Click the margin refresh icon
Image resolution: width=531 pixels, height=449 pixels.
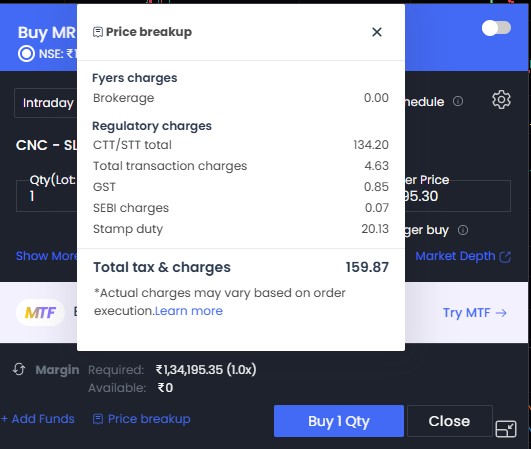19,369
